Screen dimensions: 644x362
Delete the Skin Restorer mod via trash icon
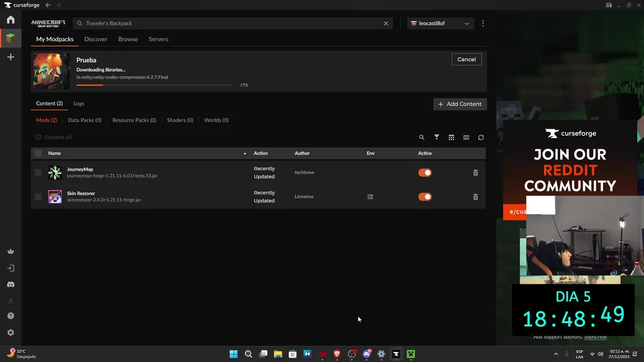[x=475, y=197]
